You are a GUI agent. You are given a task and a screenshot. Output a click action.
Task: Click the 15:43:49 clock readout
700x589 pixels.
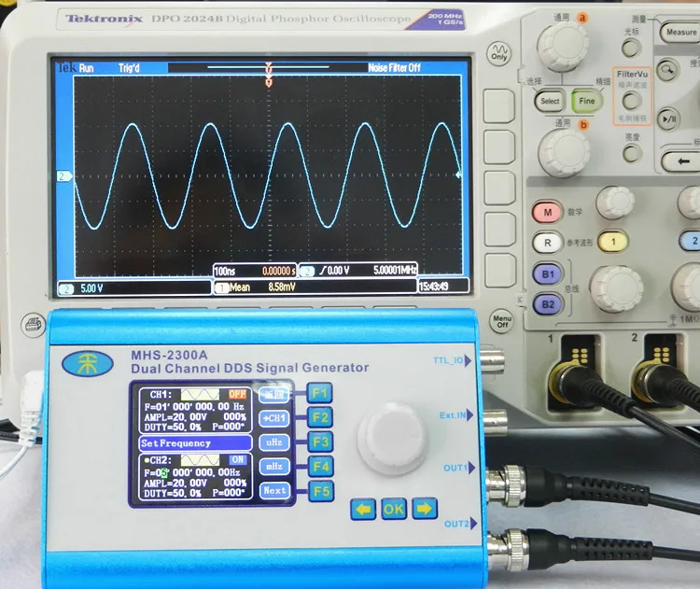(x=433, y=287)
